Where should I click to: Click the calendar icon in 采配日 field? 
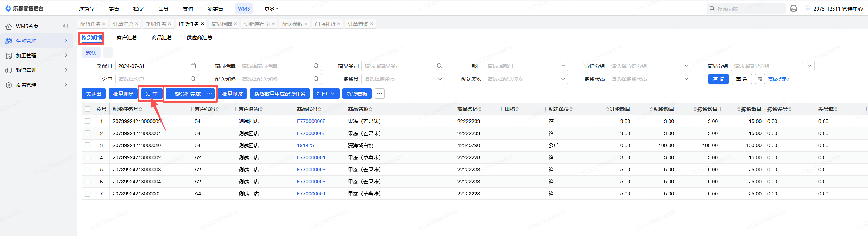[193, 66]
